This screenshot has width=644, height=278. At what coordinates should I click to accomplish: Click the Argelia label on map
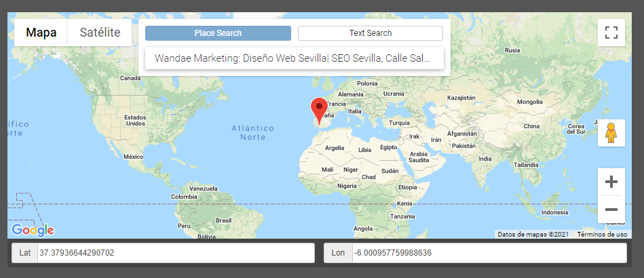pos(335,148)
